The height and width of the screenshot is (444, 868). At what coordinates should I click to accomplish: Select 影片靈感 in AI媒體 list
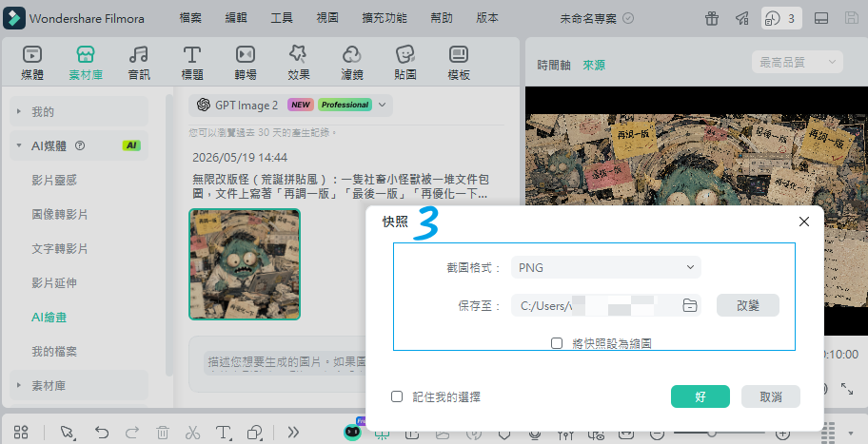(54, 181)
